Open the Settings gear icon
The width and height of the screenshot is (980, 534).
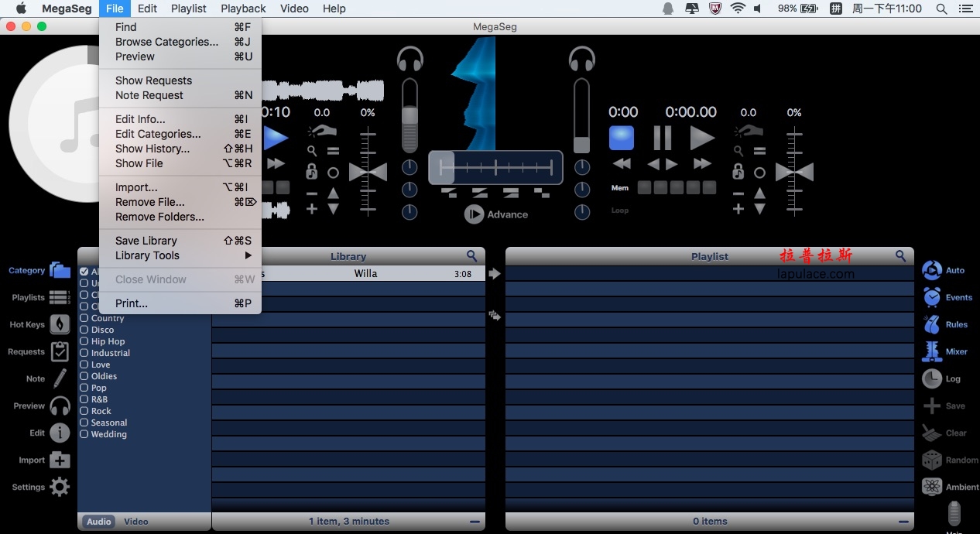[60, 487]
